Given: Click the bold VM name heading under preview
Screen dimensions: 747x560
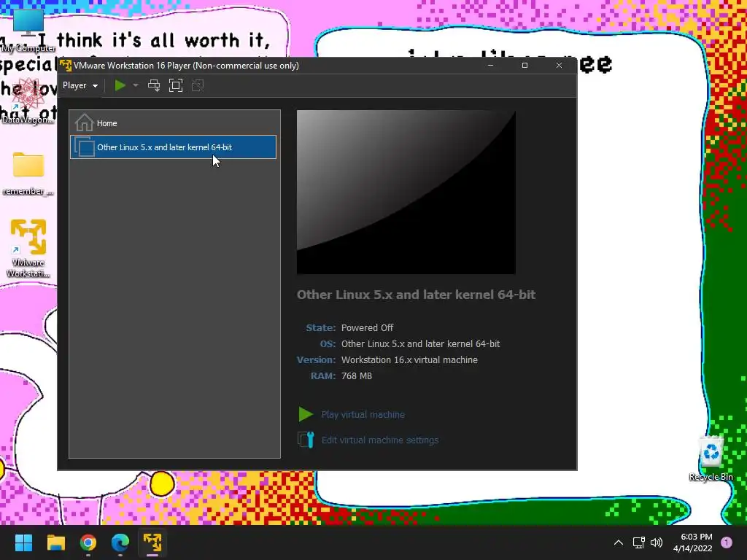Looking at the screenshot, I should pos(416,295).
